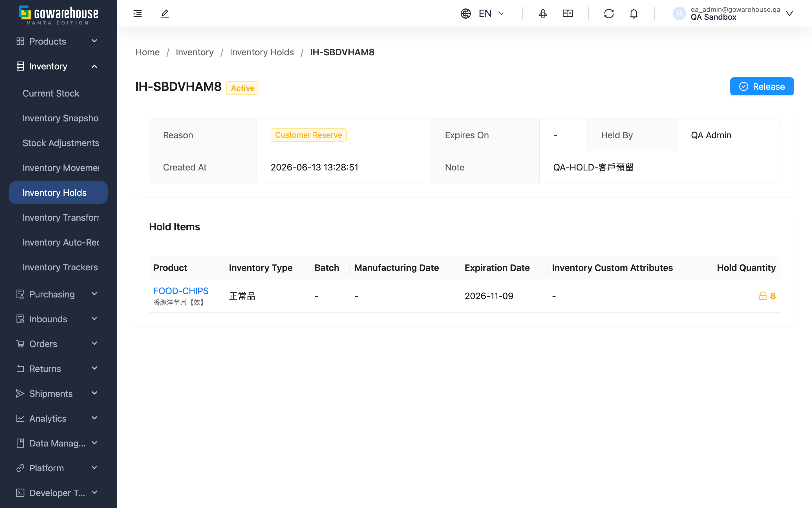This screenshot has height=508, width=812.
Task: Open the rocket release notes icon
Action: tap(543, 14)
